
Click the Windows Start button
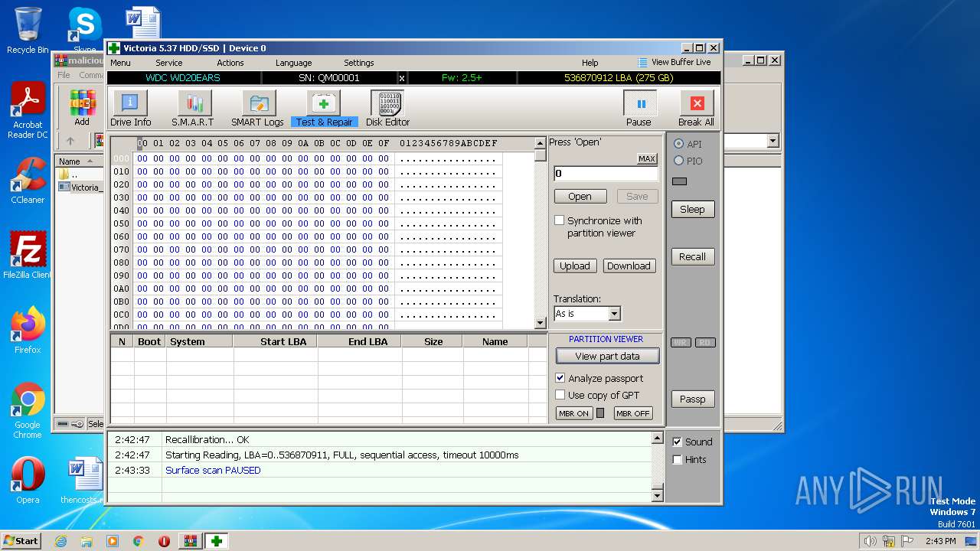21,541
